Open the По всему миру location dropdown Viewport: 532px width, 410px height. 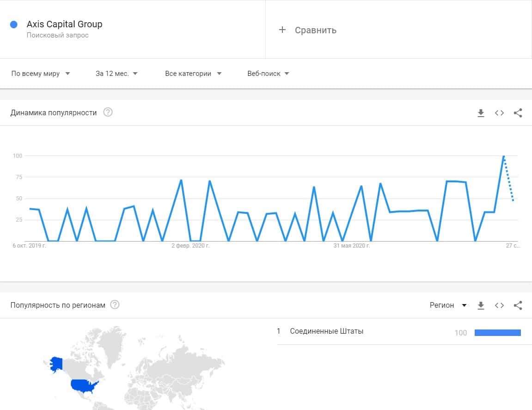tap(41, 74)
